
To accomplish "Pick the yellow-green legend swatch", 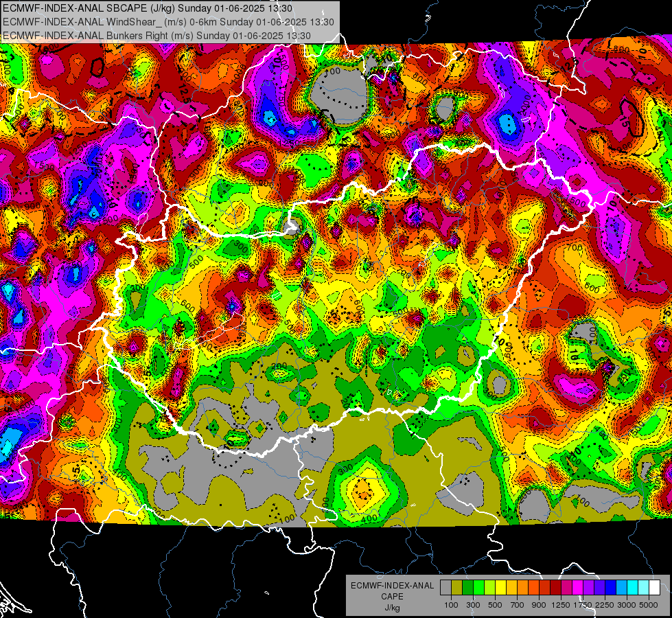I will point(490,587).
